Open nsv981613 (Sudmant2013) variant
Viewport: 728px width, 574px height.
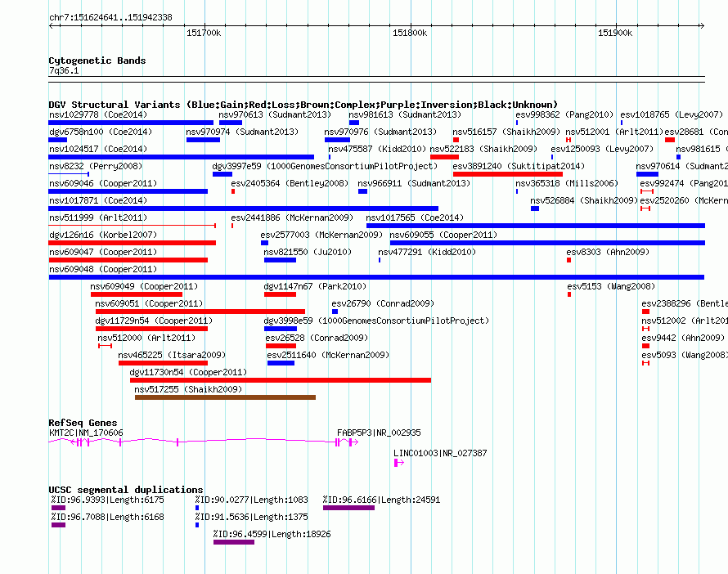pos(405,114)
